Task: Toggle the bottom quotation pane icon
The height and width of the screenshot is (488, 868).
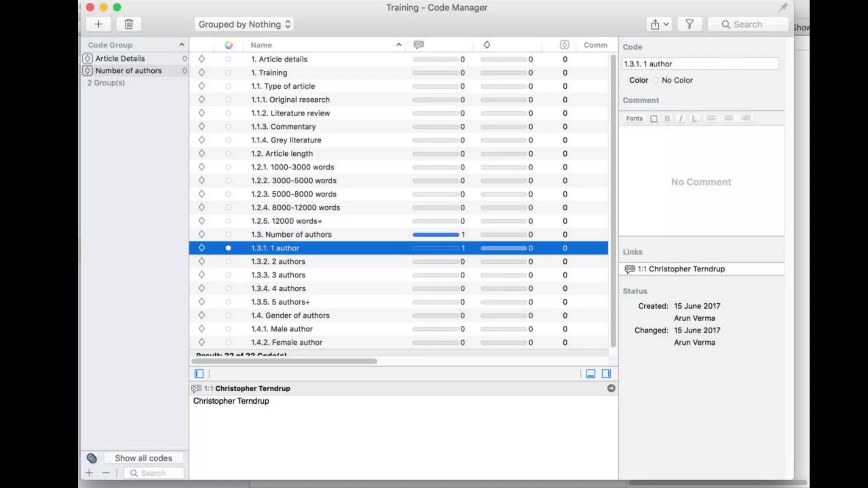Action: [x=590, y=374]
